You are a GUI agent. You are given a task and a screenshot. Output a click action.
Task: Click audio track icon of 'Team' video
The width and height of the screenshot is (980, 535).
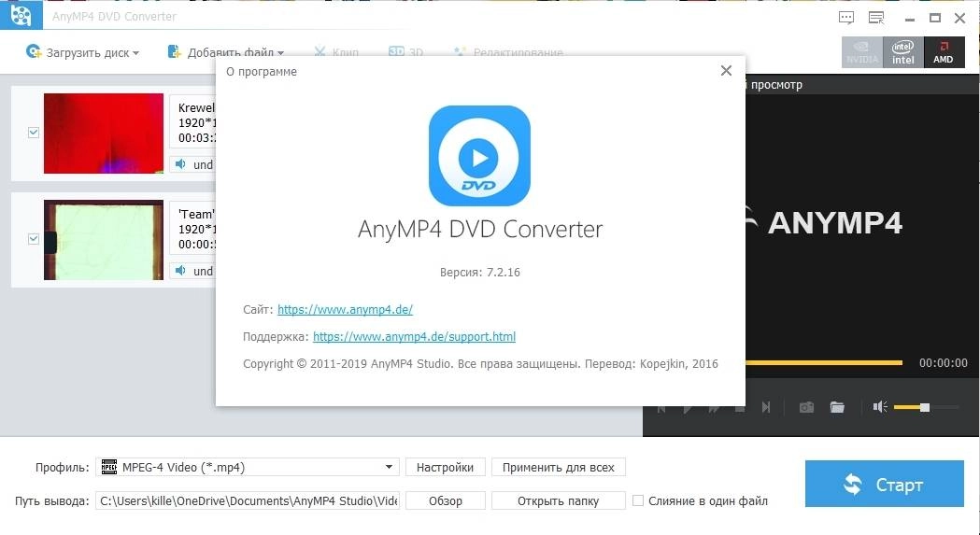click(180, 271)
